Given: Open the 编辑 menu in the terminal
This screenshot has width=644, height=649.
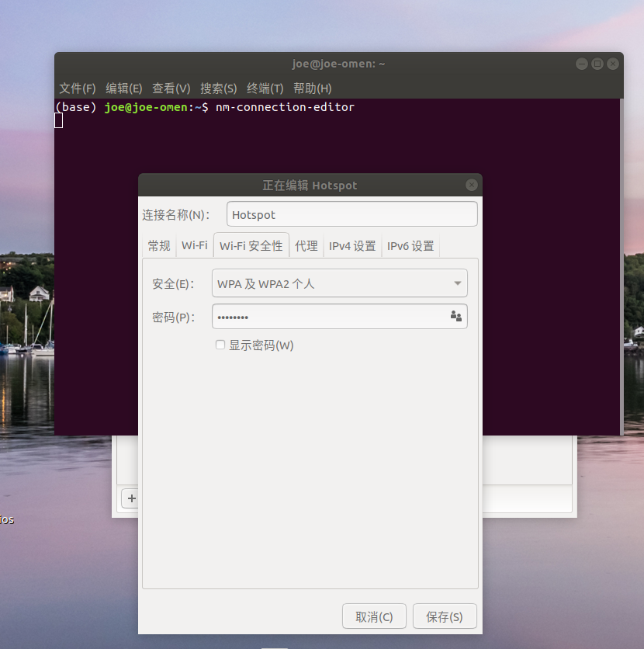Looking at the screenshot, I should coord(123,88).
